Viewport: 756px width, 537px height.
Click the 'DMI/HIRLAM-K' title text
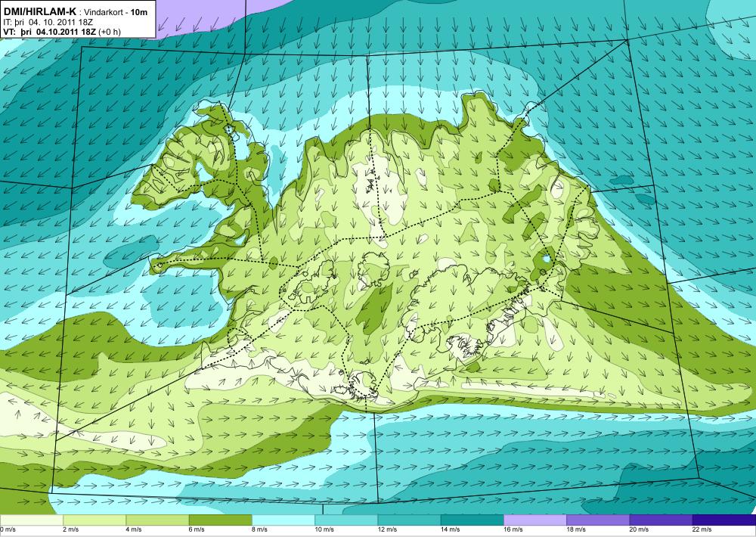tap(39, 11)
